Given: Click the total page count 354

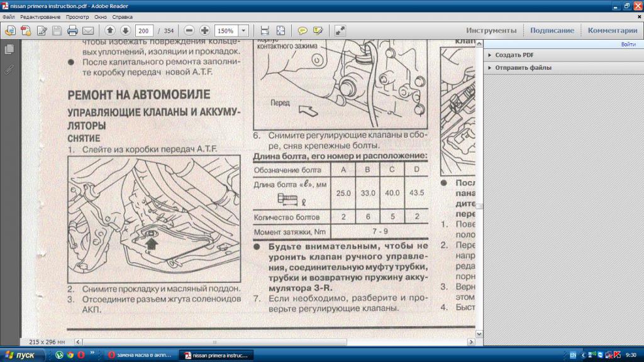Looking at the screenshot, I should 169,31.
